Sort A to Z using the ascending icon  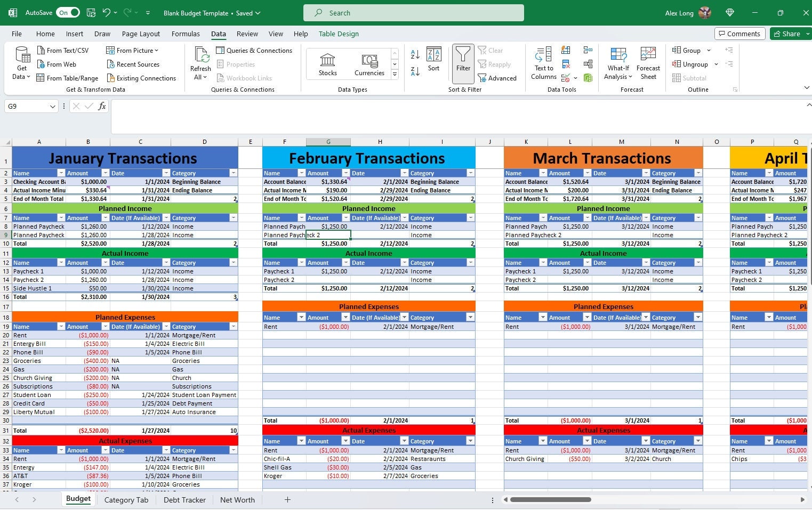pyautogui.click(x=415, y=55)
